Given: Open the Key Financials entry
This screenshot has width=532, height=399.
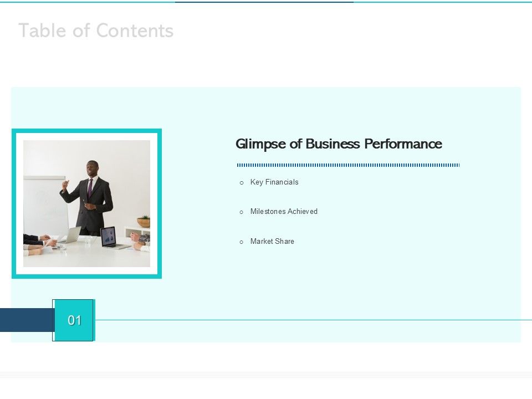Looking at the screenshot, I should pos(274,182).
